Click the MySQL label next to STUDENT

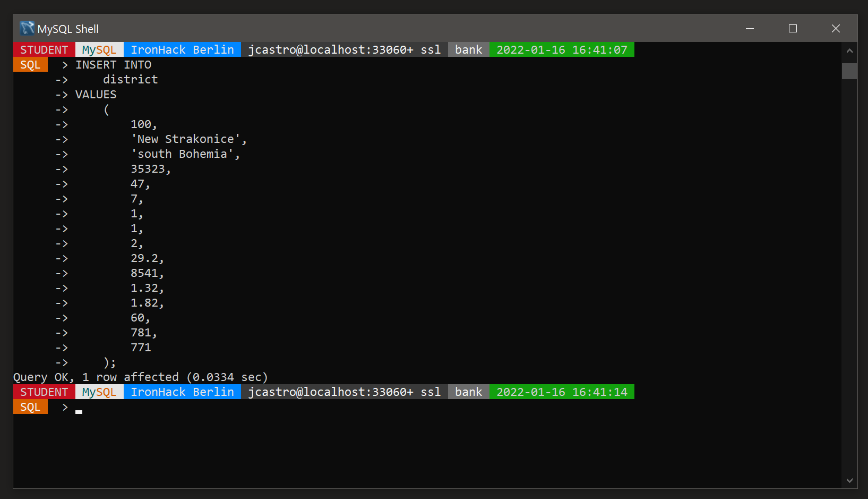point(99,49)
